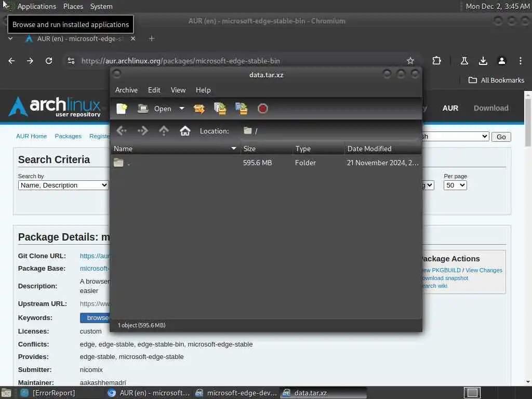
Task: Go up one level in archive
Action: point(164,130)
